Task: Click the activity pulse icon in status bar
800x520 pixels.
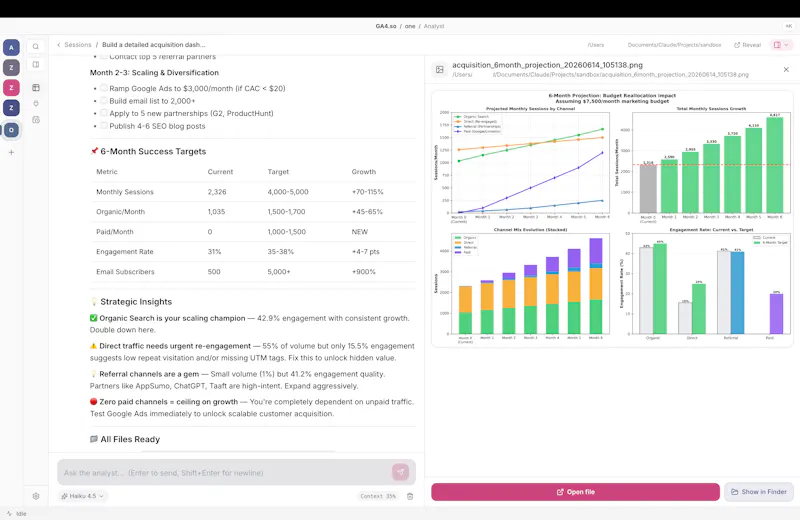Action: click(x=9, y=514)
